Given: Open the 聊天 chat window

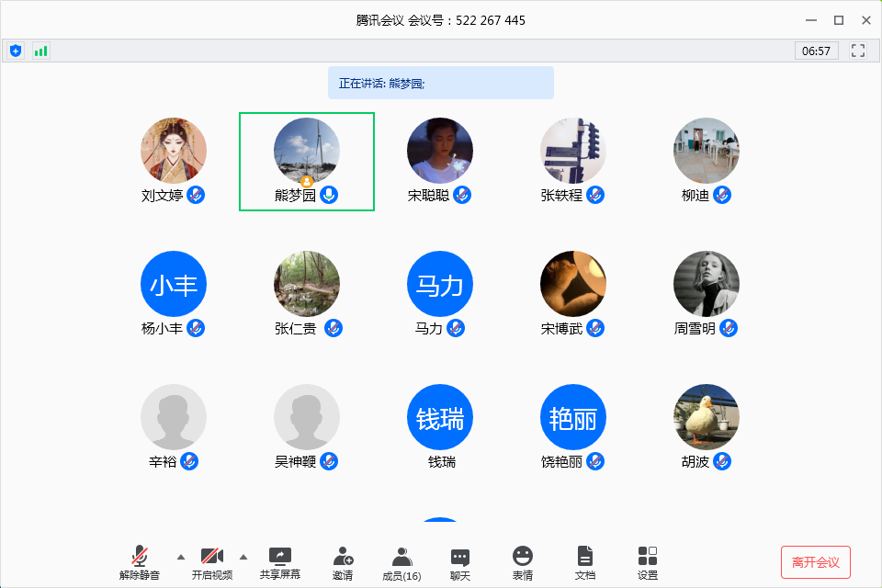Looking at the screenshot, I should pyautogui.click(x=460, y=562).
